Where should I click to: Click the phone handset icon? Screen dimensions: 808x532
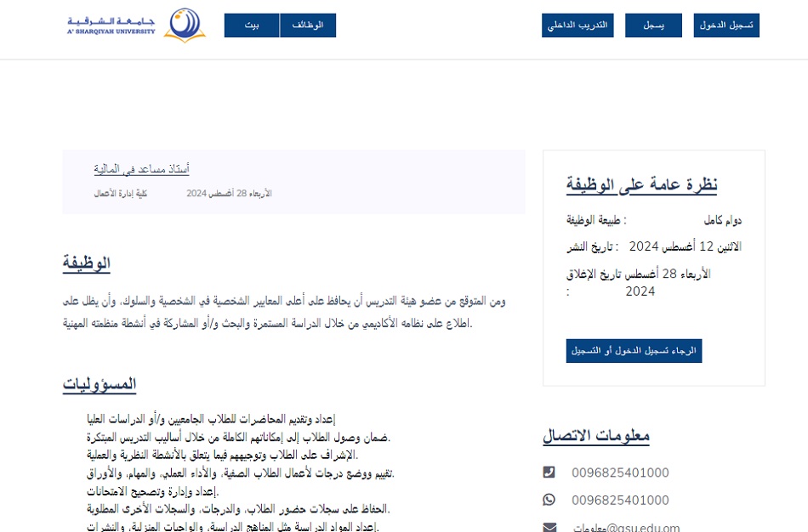tap(549, 473)
